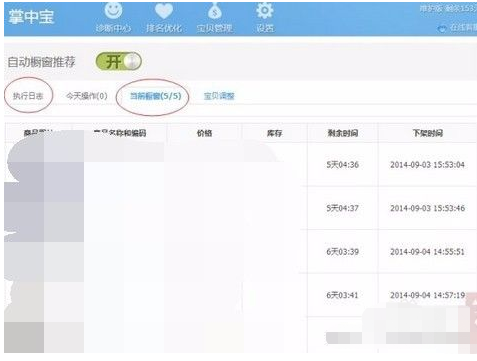Open the 设置 gear icon
The width and height of the screenshot is (477, 361).
click(x=265, y=11)
